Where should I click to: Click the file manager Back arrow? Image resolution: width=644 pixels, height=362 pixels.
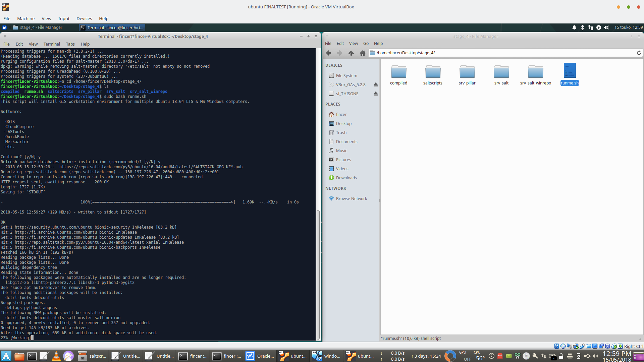coord(329,53)
